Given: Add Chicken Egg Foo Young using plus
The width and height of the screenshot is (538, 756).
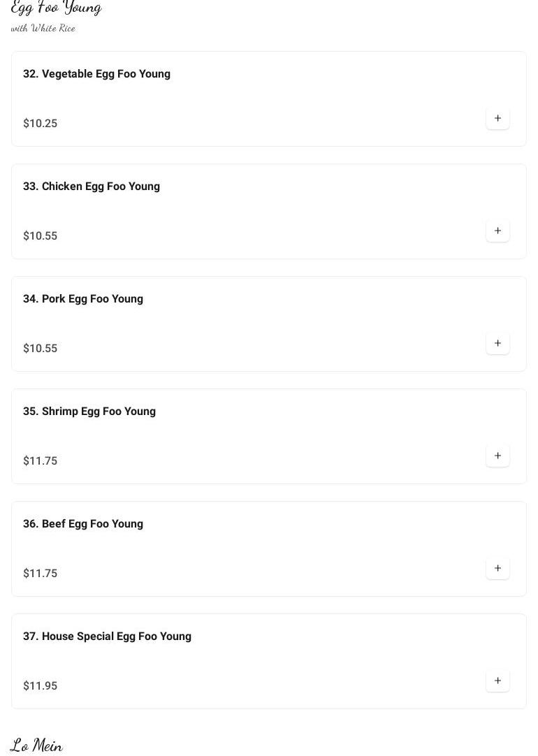Looking at the screenshot, I should [x=497, y=231].
